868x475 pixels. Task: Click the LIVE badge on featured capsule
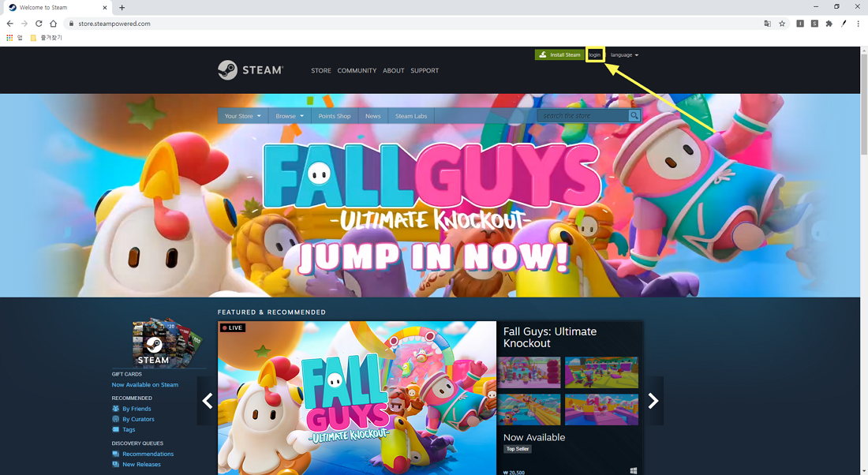coord(233,327)
